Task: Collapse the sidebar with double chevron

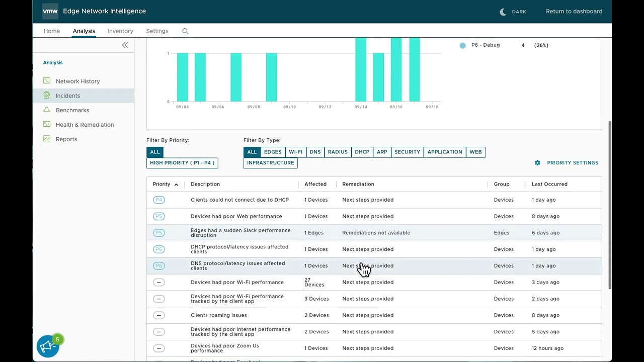Action: (125, 45)
